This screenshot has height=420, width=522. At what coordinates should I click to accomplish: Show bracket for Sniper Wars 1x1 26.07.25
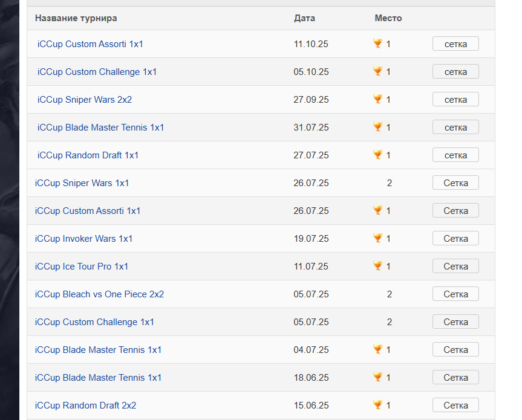point(455,183)
